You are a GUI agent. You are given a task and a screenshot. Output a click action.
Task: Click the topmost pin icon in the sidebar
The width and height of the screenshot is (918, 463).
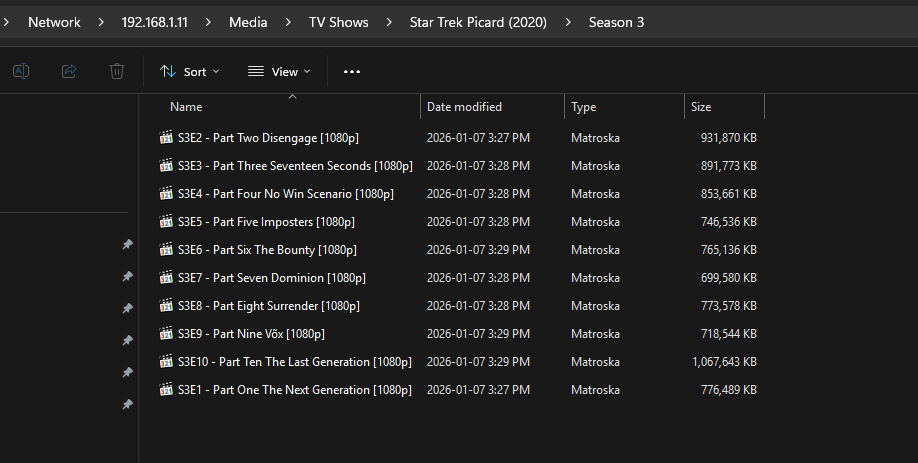tap(127, 244)
